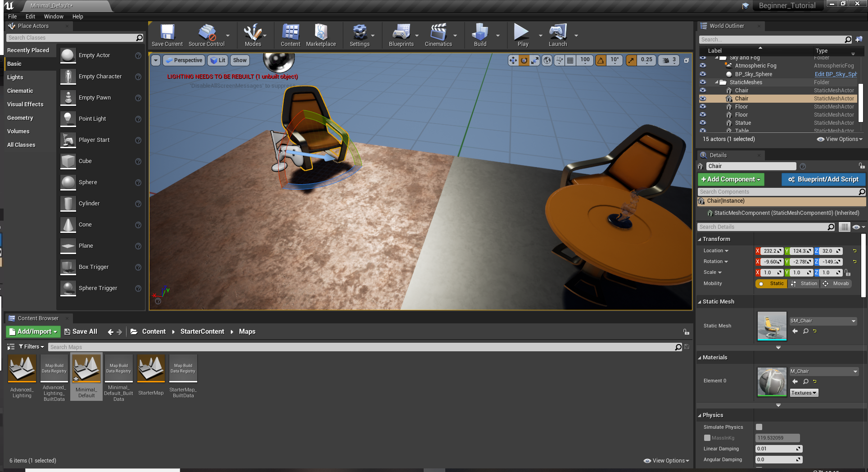The height and width of the screenshot is (472, 868).
Task: Click the Save Current toolbar icon
Action: [167, 35]
